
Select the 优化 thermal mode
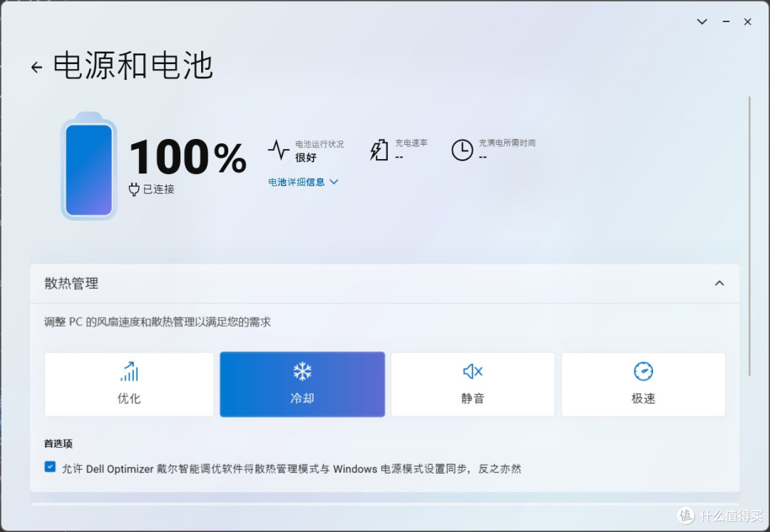(x=129, y=384)
